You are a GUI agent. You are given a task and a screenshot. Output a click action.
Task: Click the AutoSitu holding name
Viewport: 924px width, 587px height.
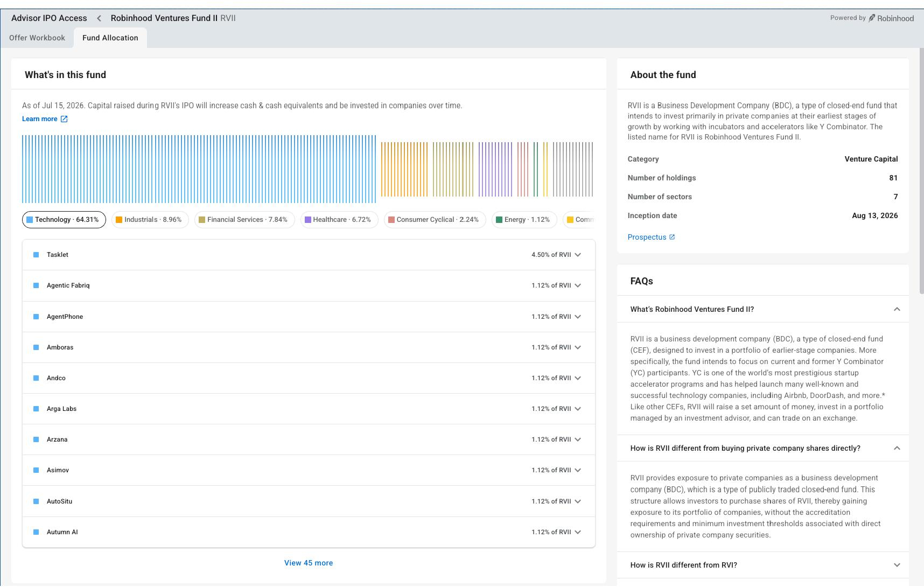pyautogui.click(x=59, y=501)
